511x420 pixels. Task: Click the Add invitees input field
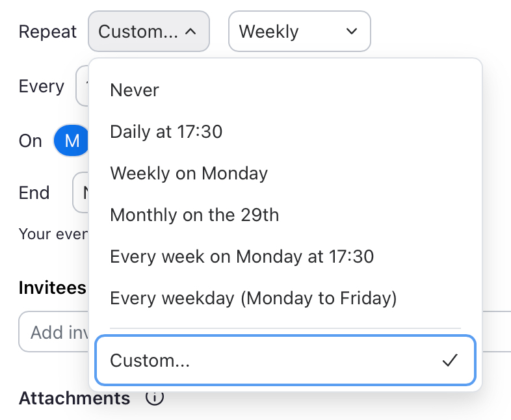pos(55,332)
